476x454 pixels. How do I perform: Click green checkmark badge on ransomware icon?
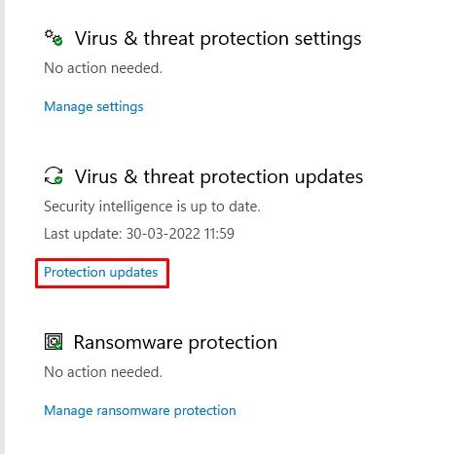[58, 346]
